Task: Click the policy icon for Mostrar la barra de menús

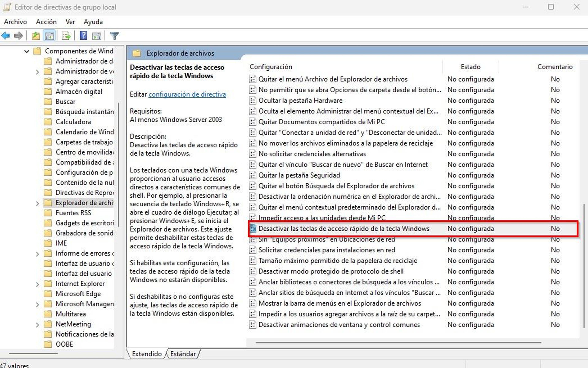Action: [x=253, y=303]
